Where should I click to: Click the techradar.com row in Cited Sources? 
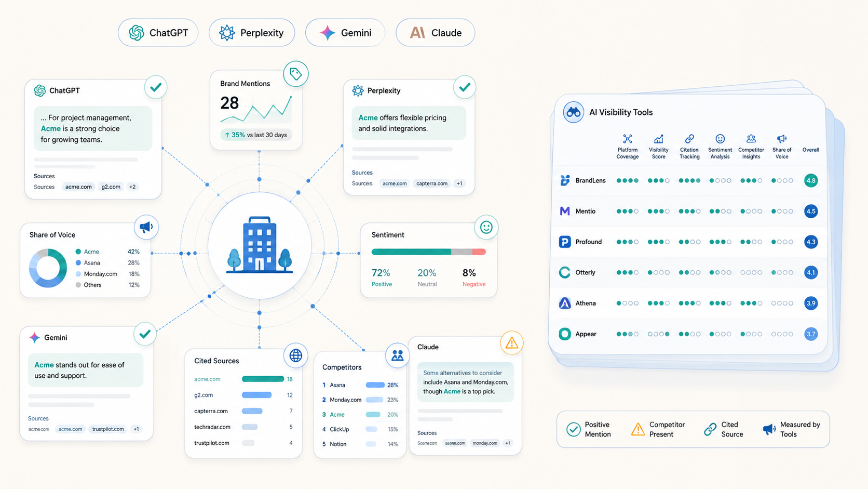(x=243, y=427)
